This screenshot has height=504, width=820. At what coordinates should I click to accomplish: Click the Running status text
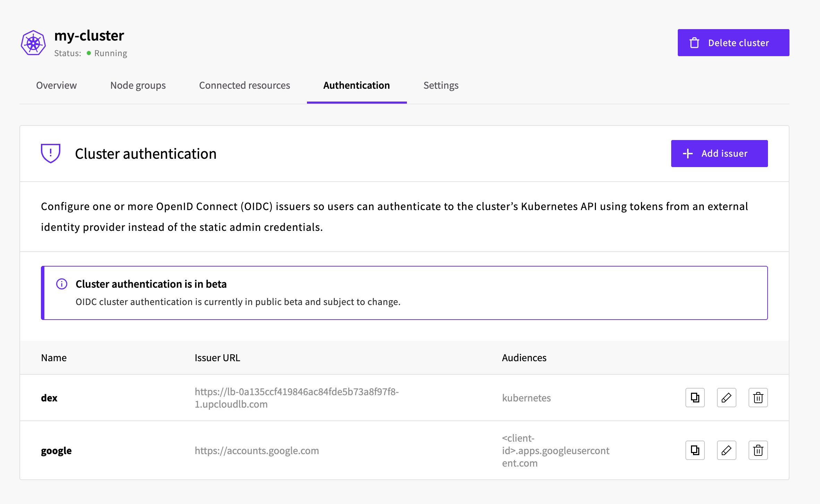pos(111,53)
